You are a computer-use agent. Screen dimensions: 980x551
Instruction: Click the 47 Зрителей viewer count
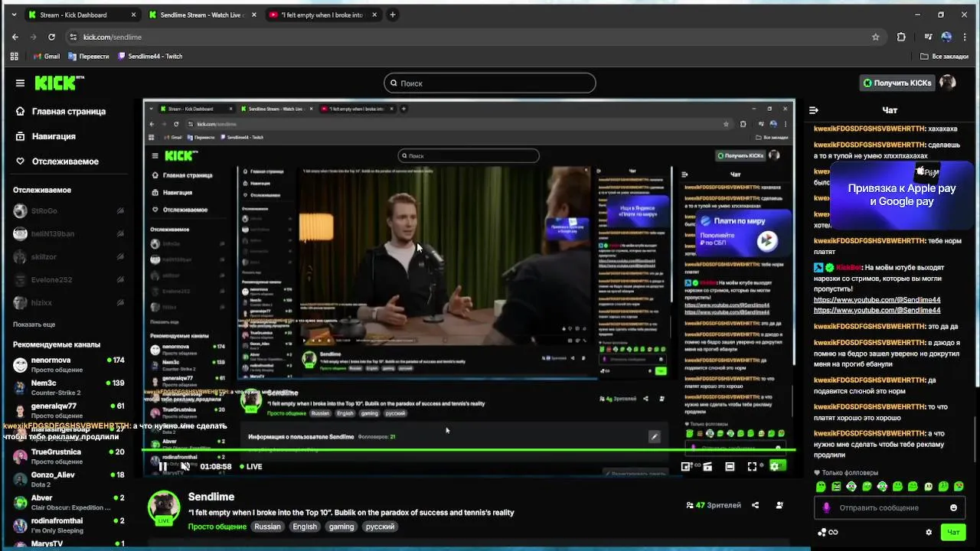[714, 505]
